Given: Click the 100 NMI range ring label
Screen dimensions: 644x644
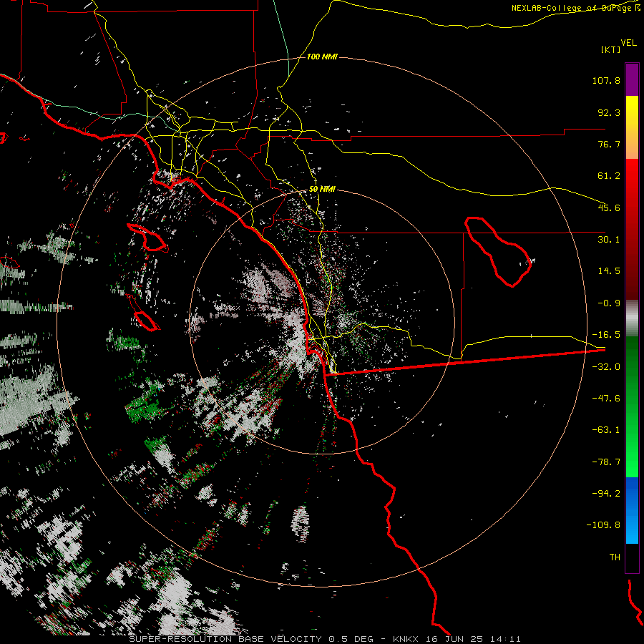Looking at the screenshot, I should (322, 57).
